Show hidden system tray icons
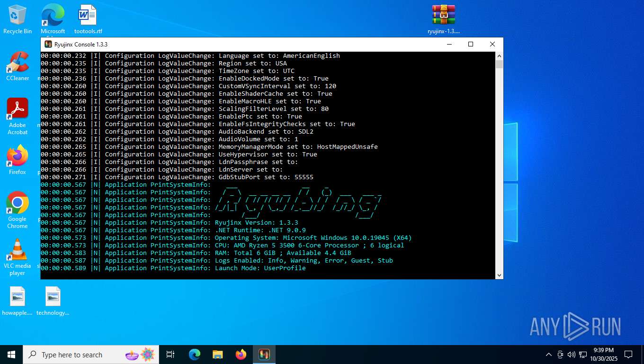The height and width of the screenshot is (364, 644). (x=549, y=355)
